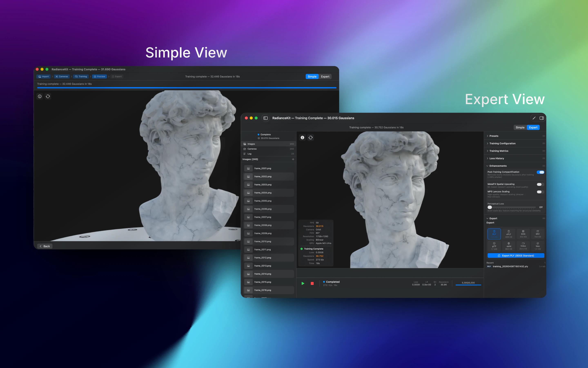The image size is (588, 368).
Task: Go to Cameras step in Simple View
Action: [62, 76]
